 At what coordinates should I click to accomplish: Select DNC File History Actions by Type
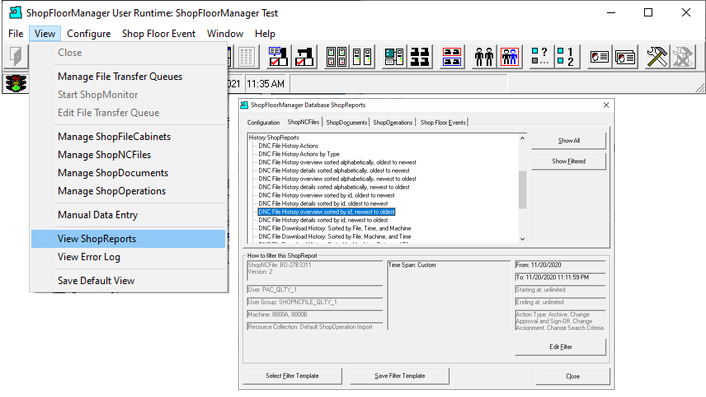[x=299, y=154]
